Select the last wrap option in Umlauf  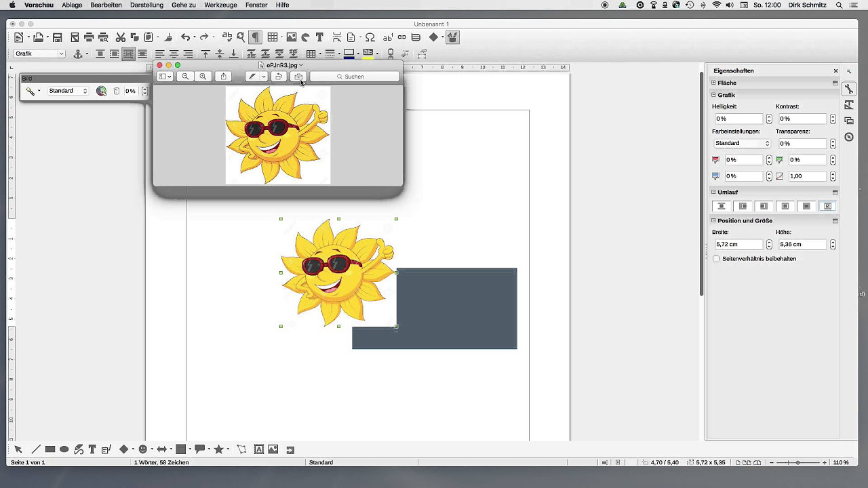point(827,206)
